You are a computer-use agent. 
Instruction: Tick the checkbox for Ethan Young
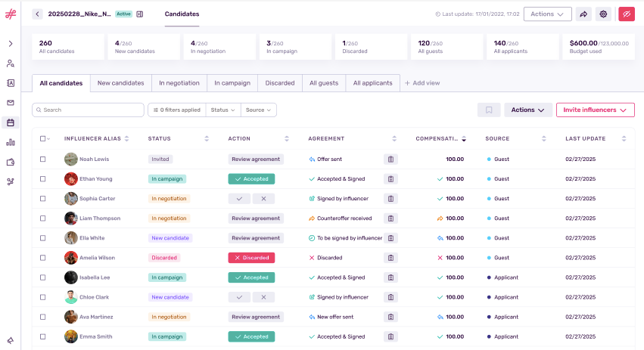[x=43, y=179]
